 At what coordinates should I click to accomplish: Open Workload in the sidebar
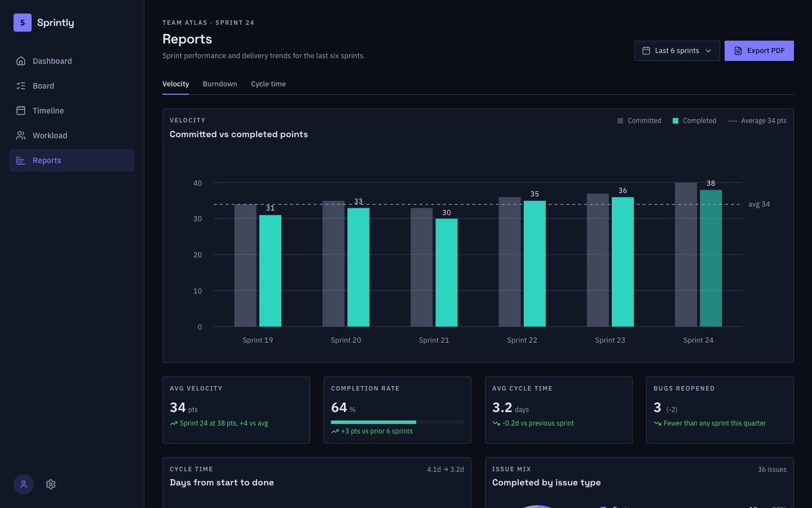(72, 135)
